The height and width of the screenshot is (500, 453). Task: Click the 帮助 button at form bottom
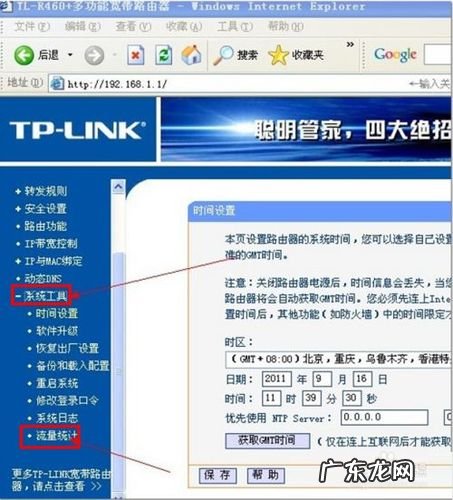266,475
